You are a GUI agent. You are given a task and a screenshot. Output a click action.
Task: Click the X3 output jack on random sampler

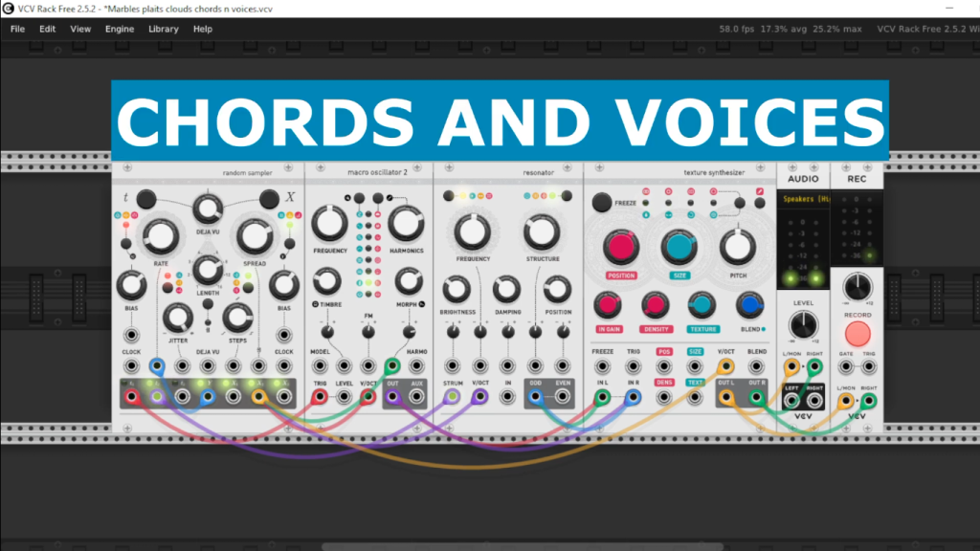tap(283, 396)
